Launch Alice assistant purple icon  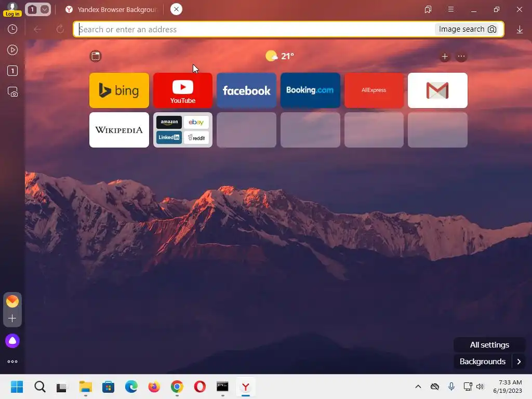pos(12,341)
